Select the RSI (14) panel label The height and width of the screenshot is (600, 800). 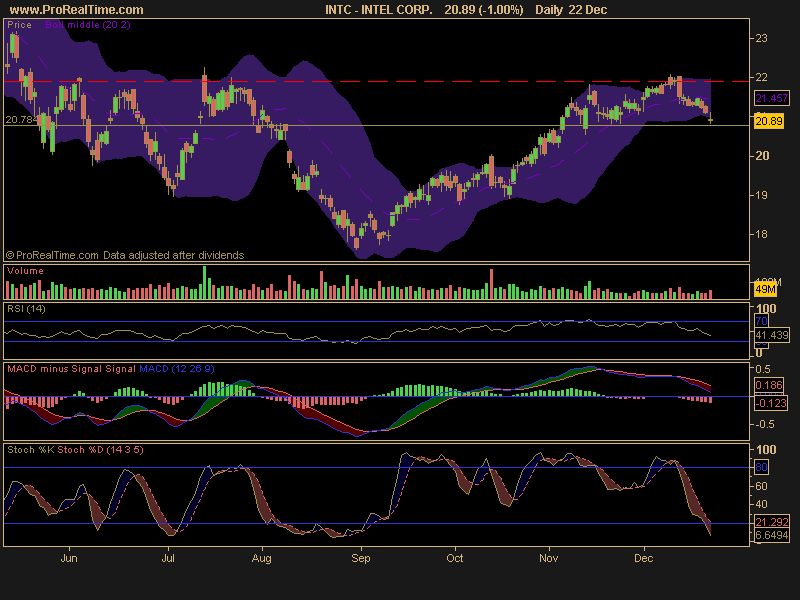click(x=26, y=309)
